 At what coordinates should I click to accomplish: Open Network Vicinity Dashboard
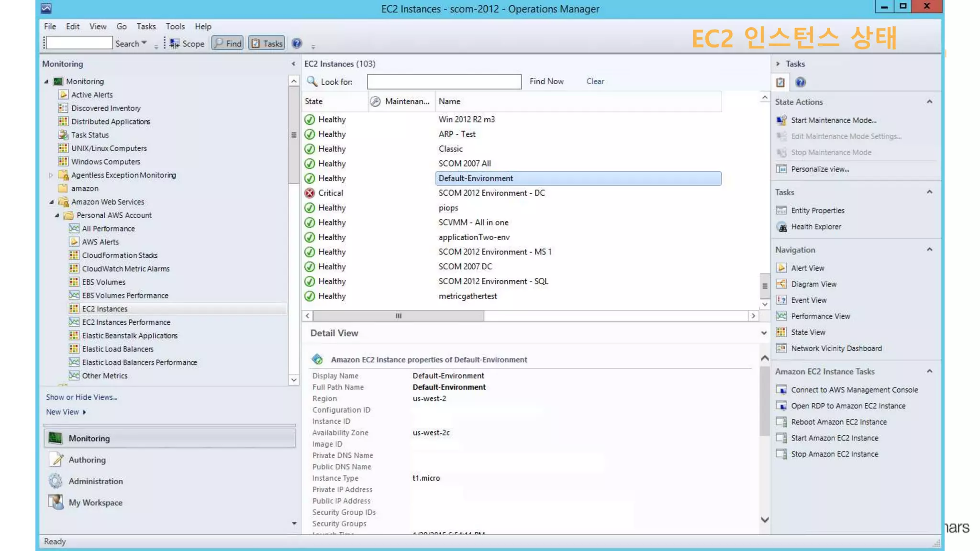click(836, 348)
